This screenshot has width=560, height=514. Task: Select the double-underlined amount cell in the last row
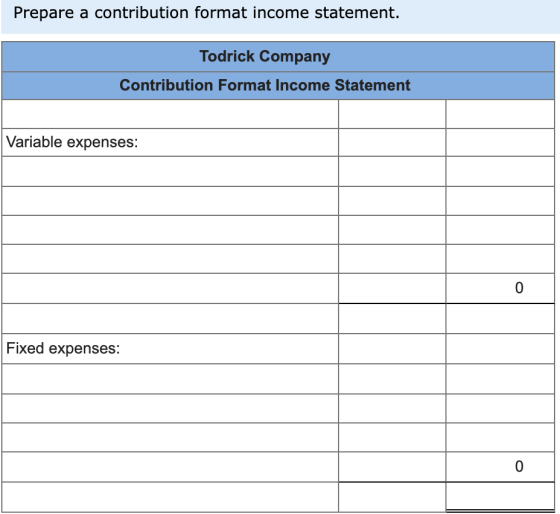tap(500, 496)
